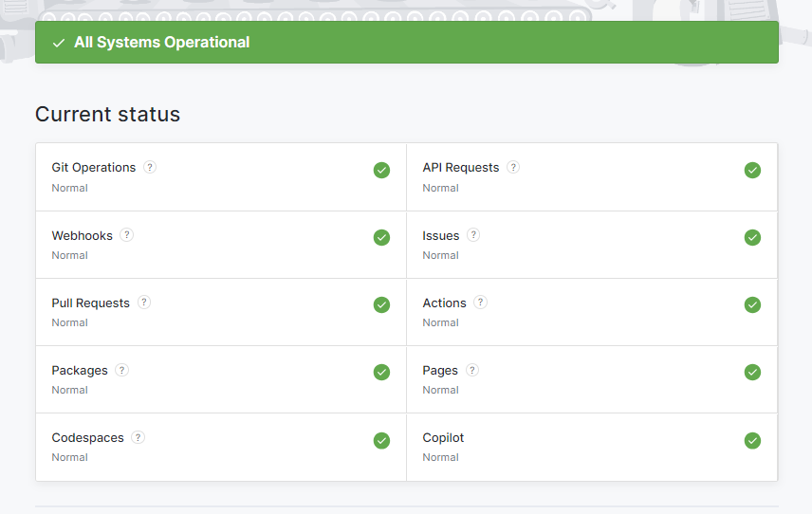This screenshot has height=514, width=812.
Task: Click the green check for Git Operations
Action: click(381, 170)
